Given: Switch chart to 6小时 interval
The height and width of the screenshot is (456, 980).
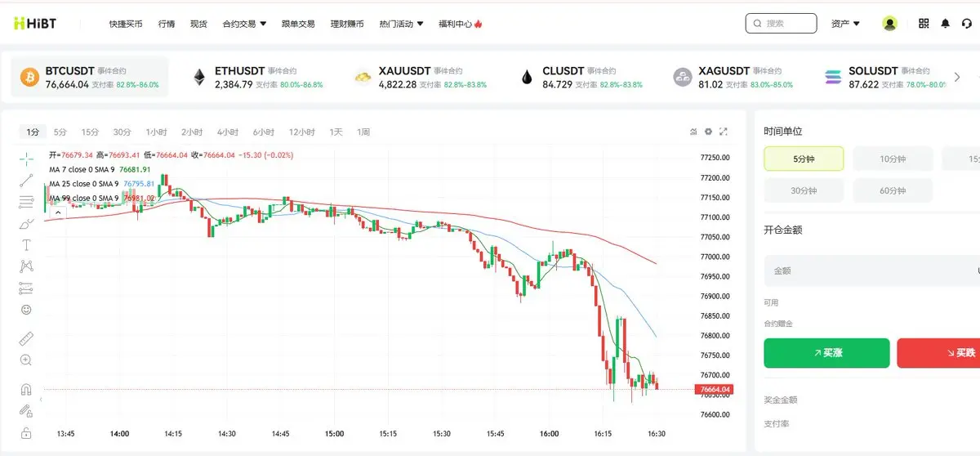Looking at the screenshot, I should tap(264, 132).
